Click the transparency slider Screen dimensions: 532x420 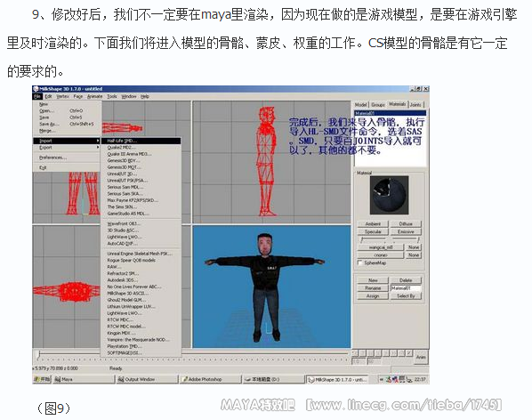(x=406, y=239)
